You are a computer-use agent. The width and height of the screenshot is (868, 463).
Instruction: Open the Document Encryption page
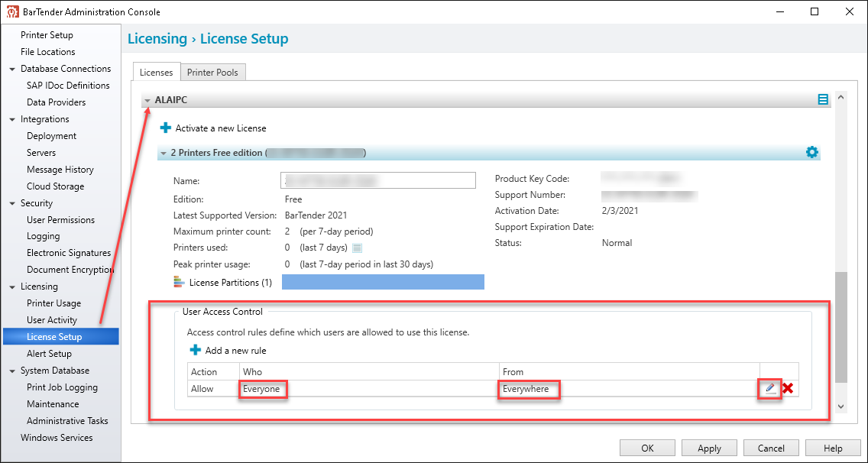(70, 270)
